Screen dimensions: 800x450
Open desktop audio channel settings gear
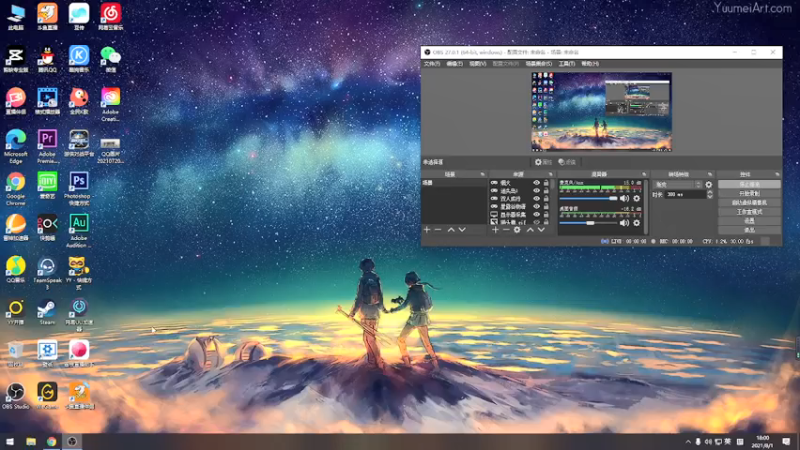(636, 223)
